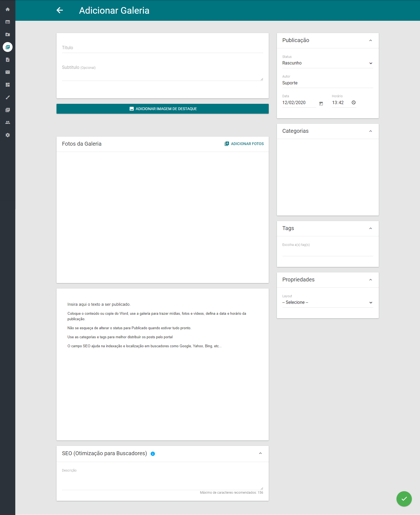This screenshot has width=420, height=515.
Task: Collapse the SEO section
Action: coord(261,453)
